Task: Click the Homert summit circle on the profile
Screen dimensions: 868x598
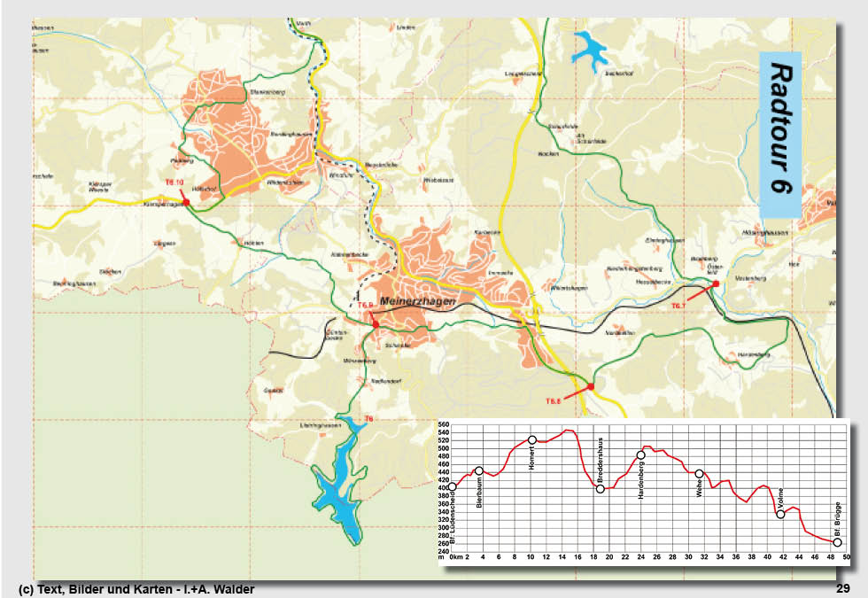Action: tap(531, 438)
